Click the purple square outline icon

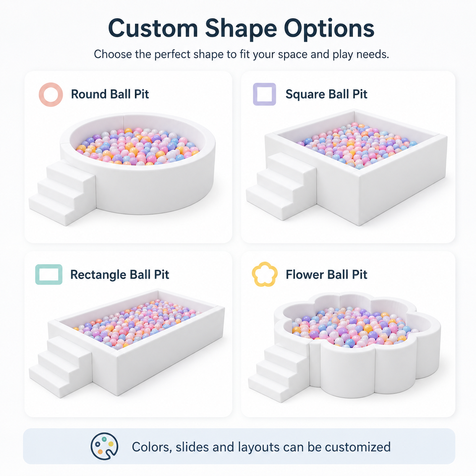coord(264,94)
